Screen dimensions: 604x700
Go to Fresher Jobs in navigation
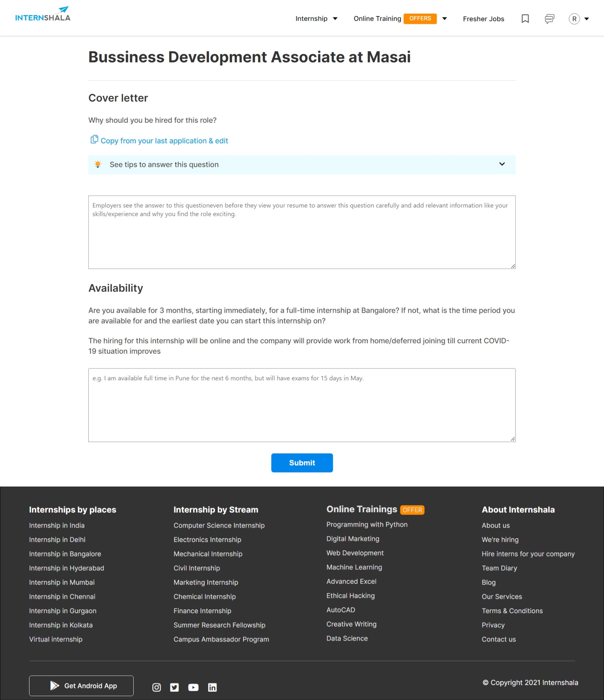pyautogui.click(x=483, y=19)
